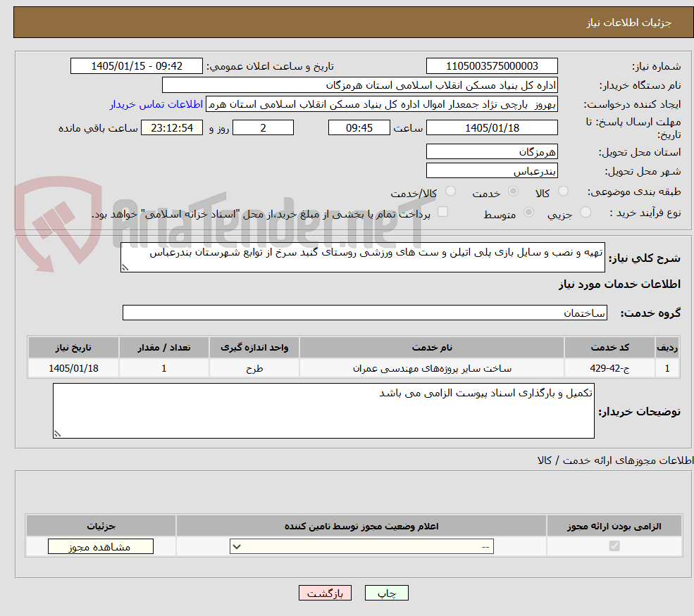Click the کد خدمت column header
694x616 pixels.
[609, 348]
